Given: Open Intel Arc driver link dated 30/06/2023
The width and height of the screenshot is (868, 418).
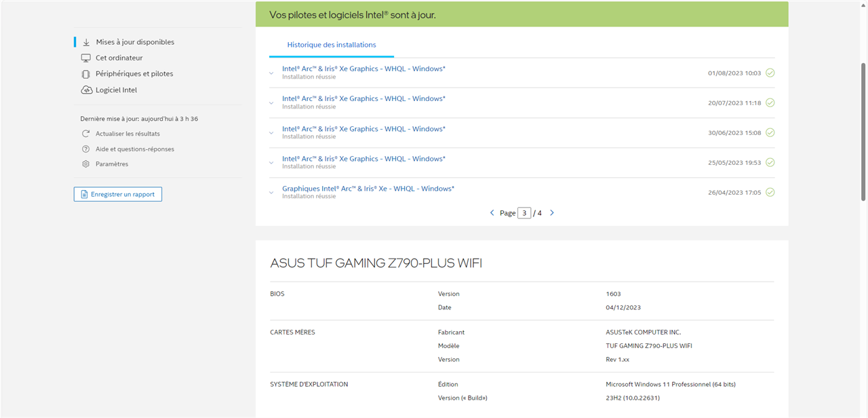Looking at the screenshot, I should click(x=363, y=129).
